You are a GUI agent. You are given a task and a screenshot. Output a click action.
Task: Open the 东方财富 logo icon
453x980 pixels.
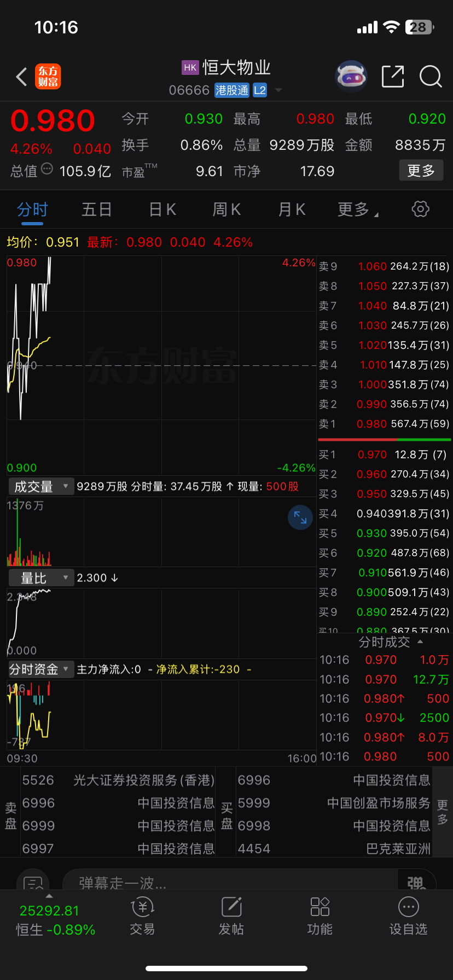coord(48,77)
